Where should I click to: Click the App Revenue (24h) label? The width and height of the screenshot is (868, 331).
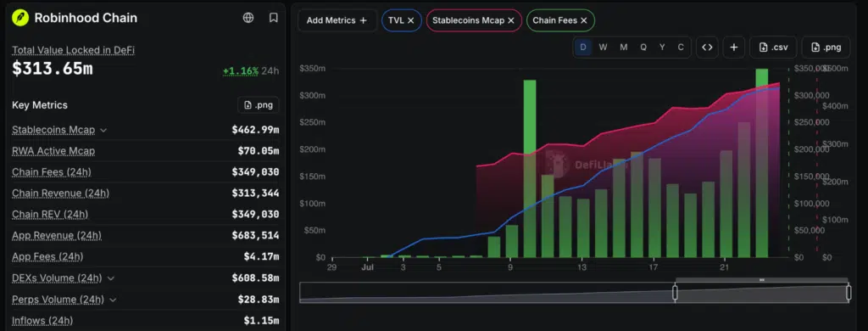(57, 236)
